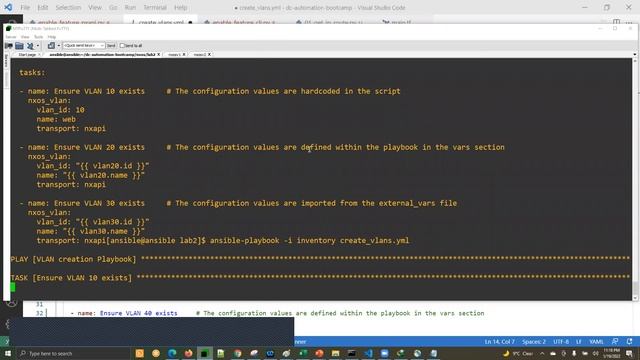The width and height of the screenshot is (640, 360).
Task: Click the 'Ensure VLAN 40 exists' text in editor
Action: click(x=139, y=313)
